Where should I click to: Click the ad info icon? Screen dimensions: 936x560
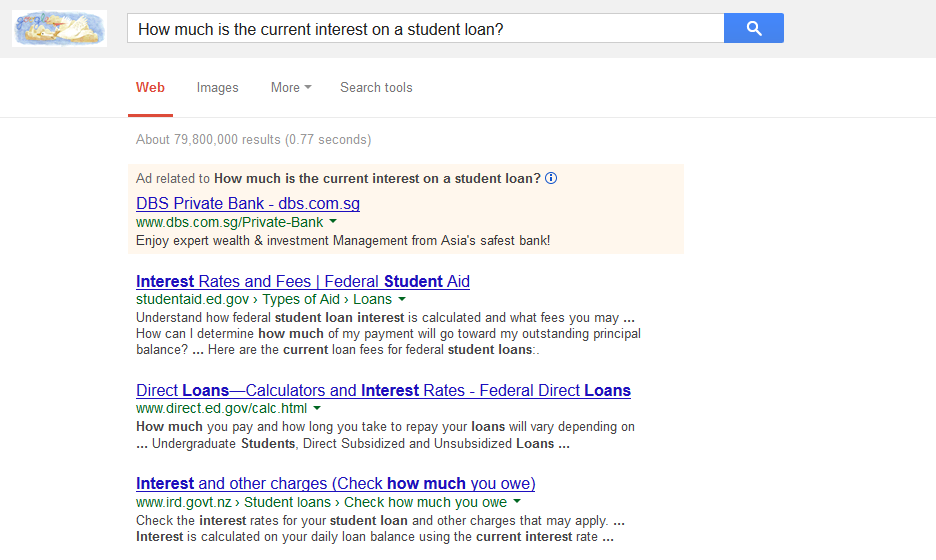(551, 179)
